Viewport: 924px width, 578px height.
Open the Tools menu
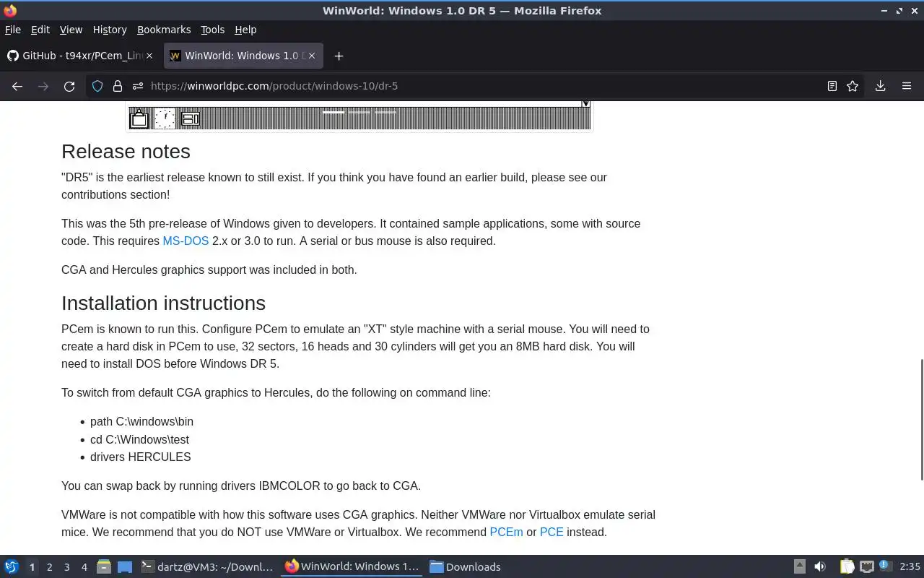tap(212, 30)
